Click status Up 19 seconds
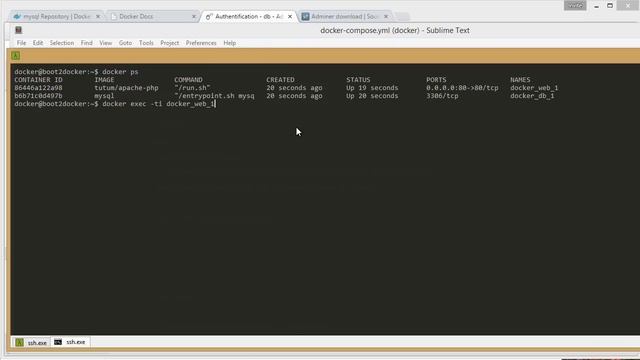 [372, 88]
